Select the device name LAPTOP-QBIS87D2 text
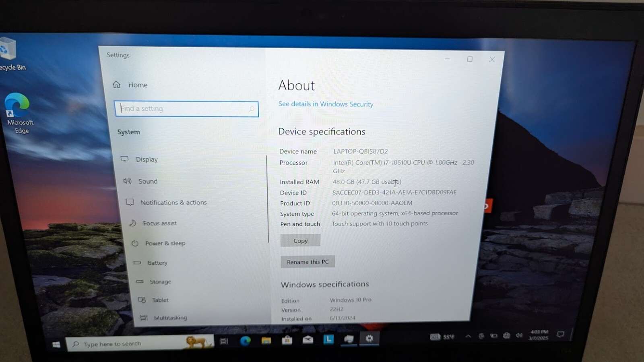 click(x=360, y=151)
